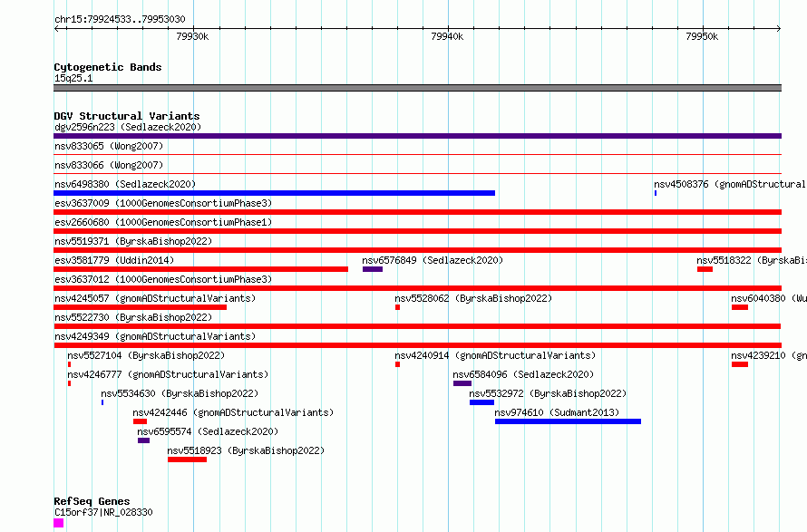Select the red nsv4245057 variant bar
The height and width of the screenshot is (532, 807).
pyautogui.click(x=140, y=307)
